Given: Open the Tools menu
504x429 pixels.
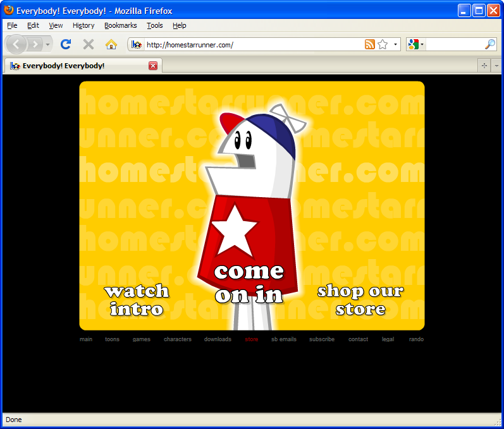Looking at the screenshot, I should [154, 25].
